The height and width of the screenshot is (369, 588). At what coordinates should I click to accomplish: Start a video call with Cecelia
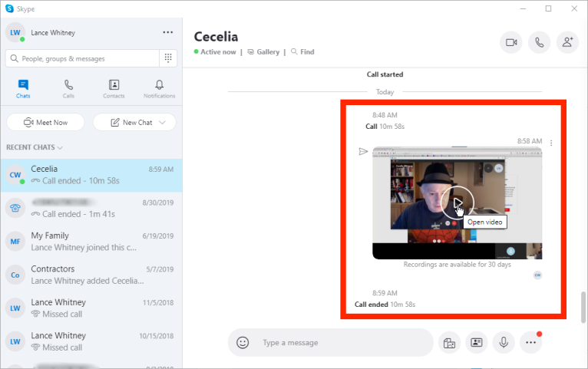pyautogui.click(x=510, y=43)
